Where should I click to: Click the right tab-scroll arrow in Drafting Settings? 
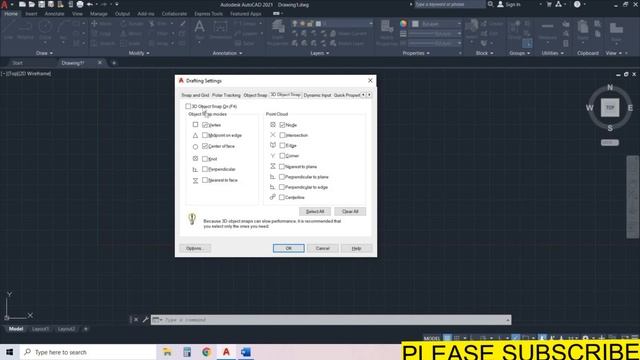point(369,95)
